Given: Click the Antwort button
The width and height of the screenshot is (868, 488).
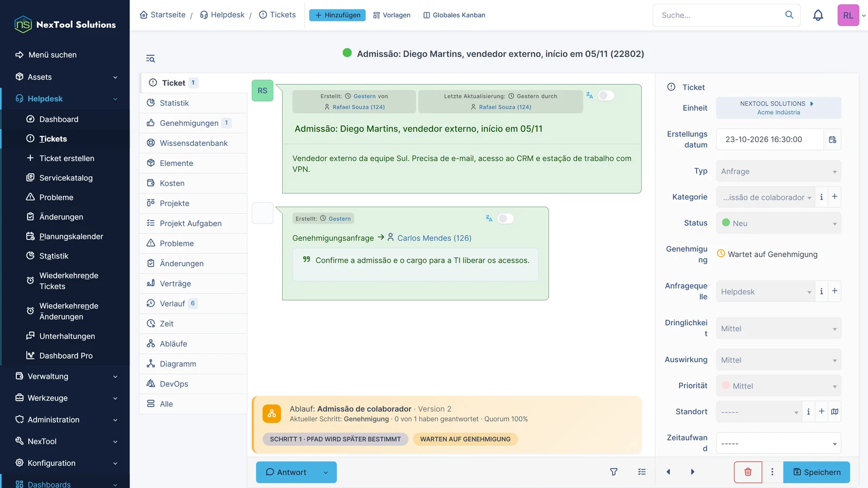Looking at the screenshot, I should tap(286, 472).
